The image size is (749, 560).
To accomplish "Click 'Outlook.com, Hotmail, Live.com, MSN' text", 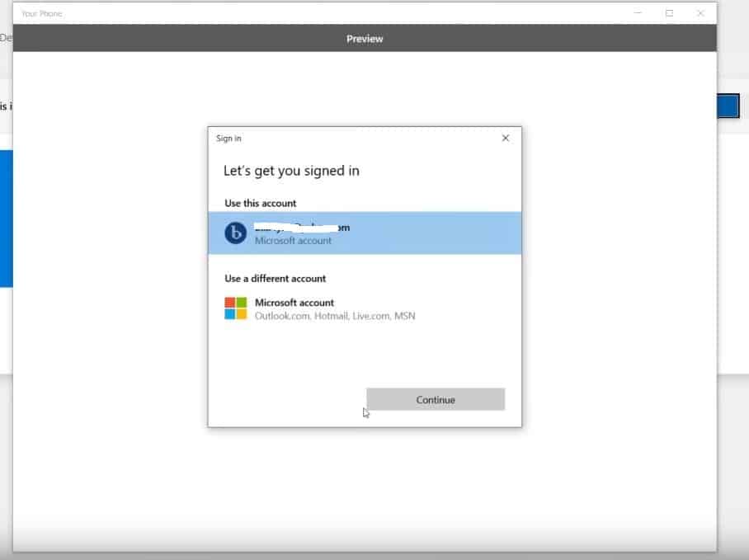I will 335,316.
